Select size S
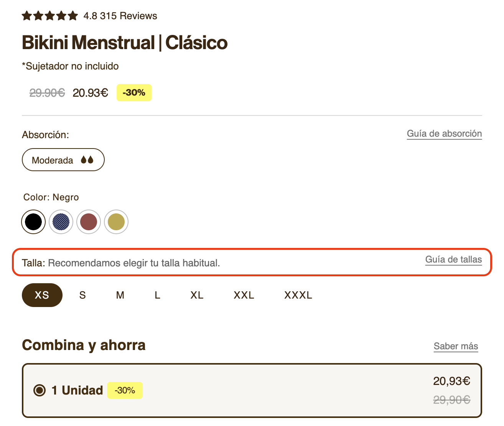The height and width of the screenshot is (426, 504). (82, 295)
